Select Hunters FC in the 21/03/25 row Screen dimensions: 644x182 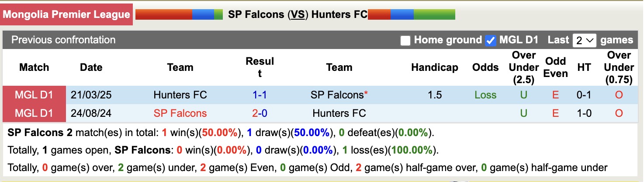pyautogui.click(x=180, y=95)
